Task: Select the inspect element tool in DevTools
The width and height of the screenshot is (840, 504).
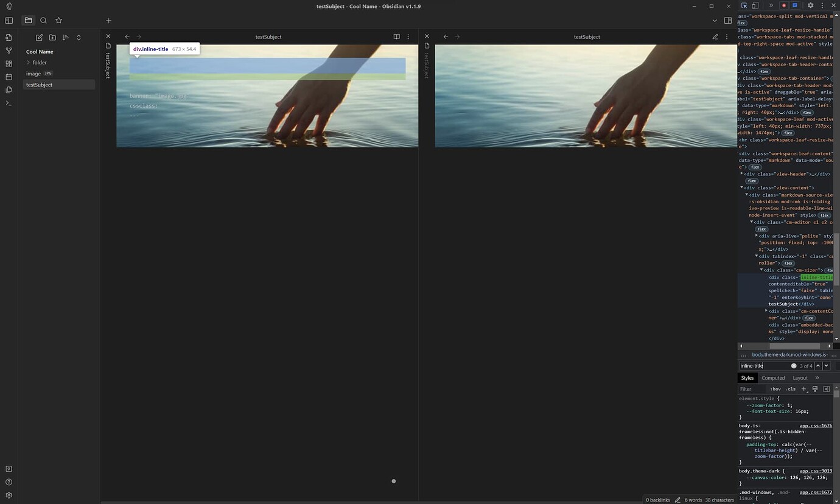Action: [x=744, y=5]
